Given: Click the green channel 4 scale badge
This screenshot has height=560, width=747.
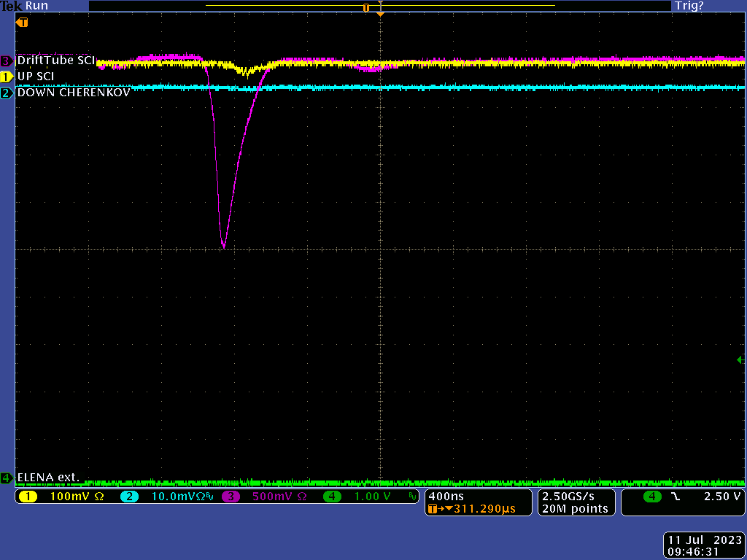Looking at the screenshot, I should [333, 497].
